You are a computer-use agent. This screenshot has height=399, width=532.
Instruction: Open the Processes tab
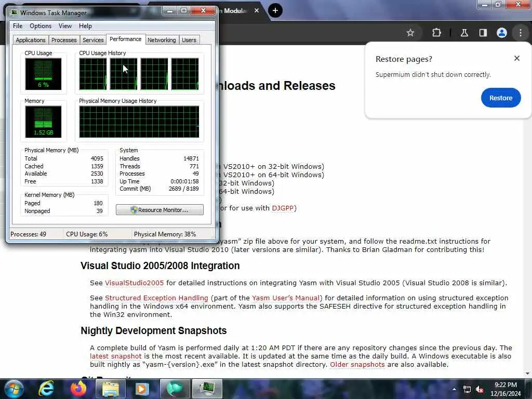64,40
